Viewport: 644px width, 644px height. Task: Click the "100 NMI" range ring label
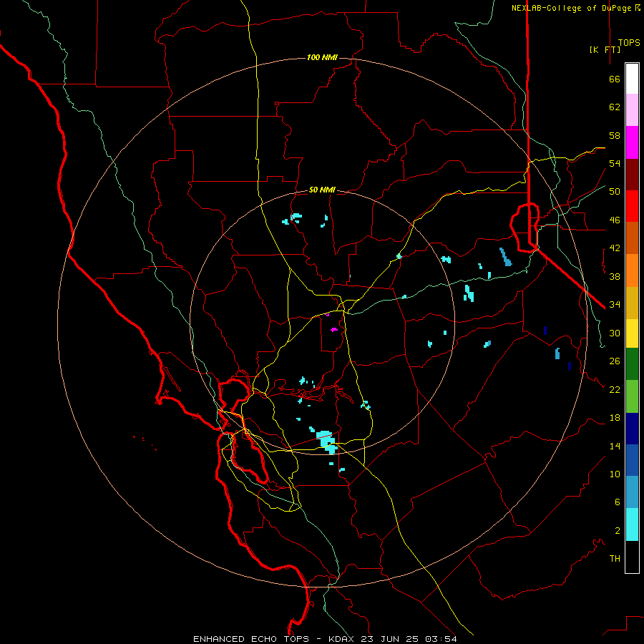click(322, 57)
